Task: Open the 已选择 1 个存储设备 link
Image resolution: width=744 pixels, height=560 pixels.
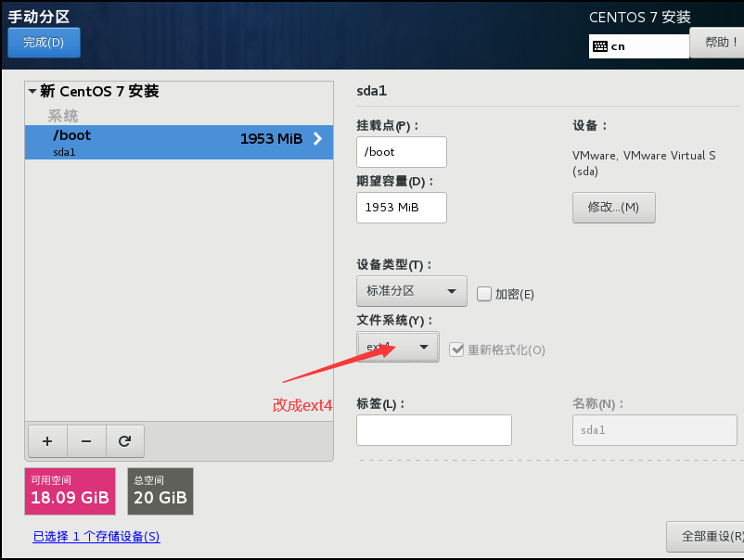Action: pos(96,537)
